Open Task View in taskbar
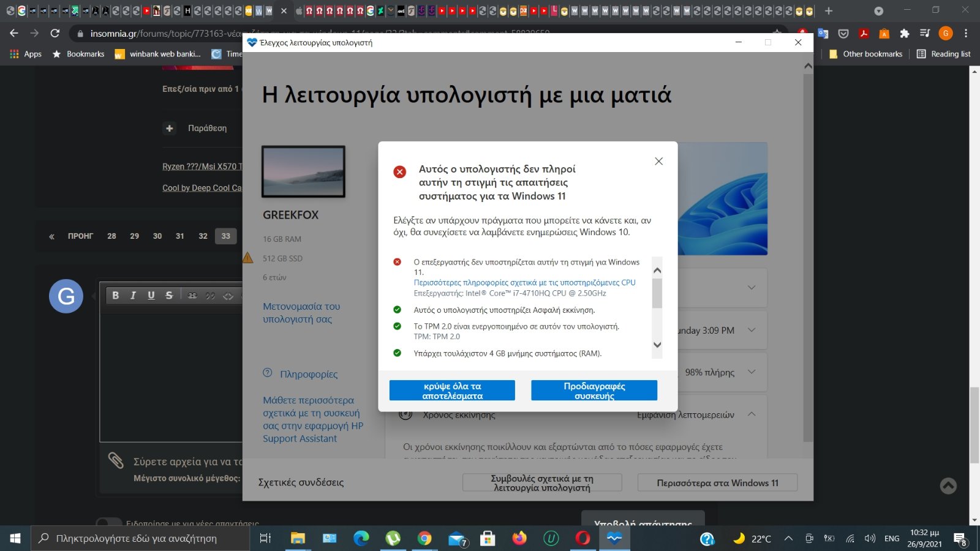This screenshot has height=551, width=980. point(265,538)
